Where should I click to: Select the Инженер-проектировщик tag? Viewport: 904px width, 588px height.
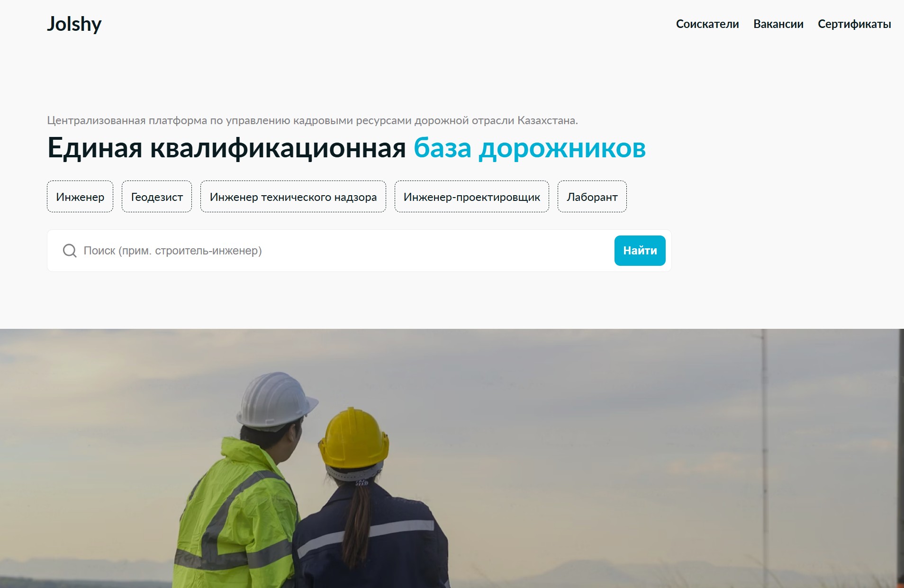click(471, 197)
